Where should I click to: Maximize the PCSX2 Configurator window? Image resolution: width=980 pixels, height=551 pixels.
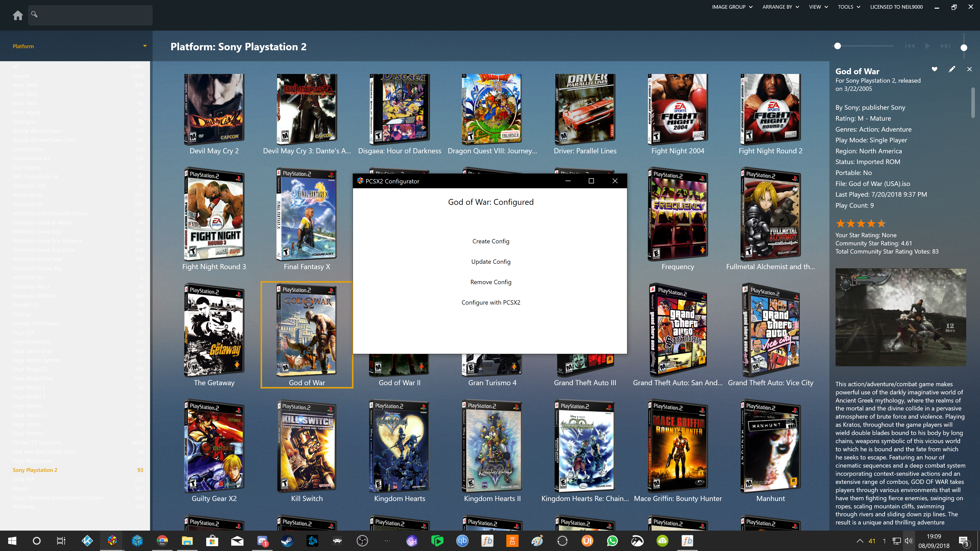point(591,181)
